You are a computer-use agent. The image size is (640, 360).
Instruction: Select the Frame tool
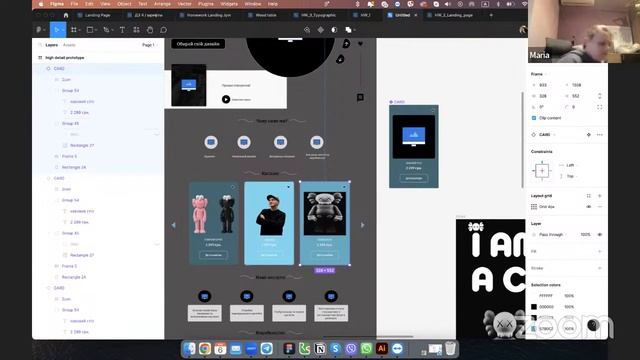(73, 30)
